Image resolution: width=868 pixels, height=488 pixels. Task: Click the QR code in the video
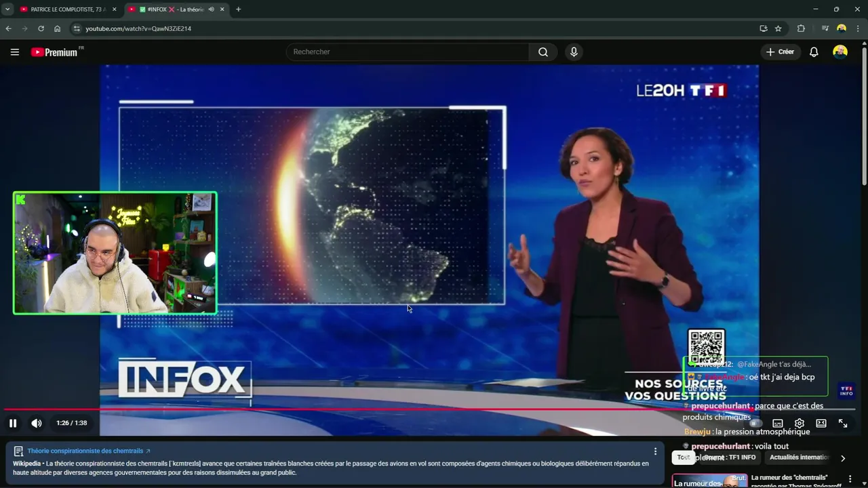707,346
